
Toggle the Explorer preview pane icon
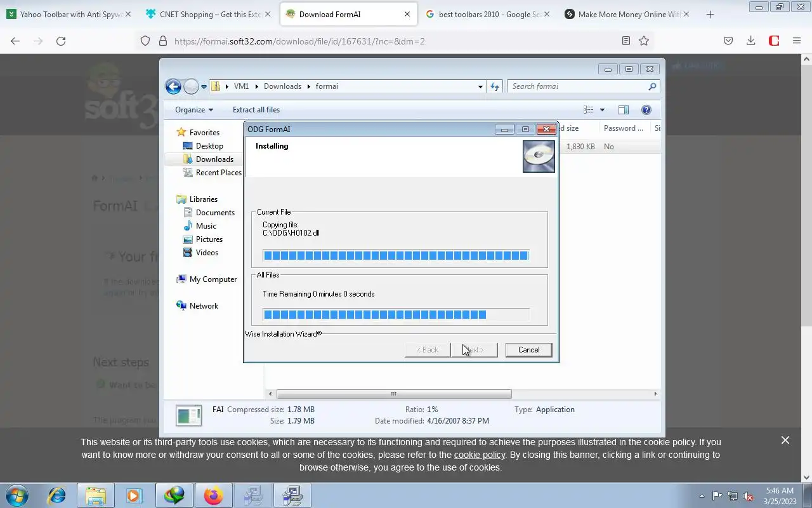click(623, 109)
